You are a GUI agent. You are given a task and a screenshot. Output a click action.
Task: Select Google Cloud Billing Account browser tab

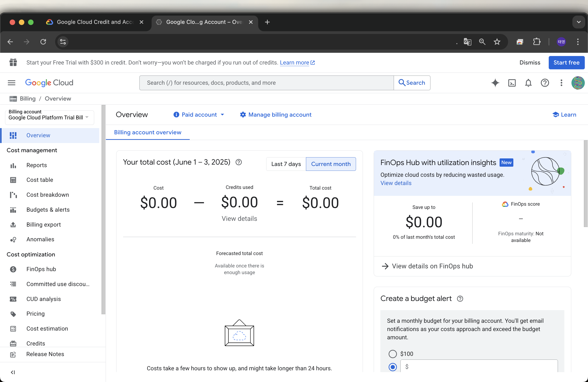205,22
